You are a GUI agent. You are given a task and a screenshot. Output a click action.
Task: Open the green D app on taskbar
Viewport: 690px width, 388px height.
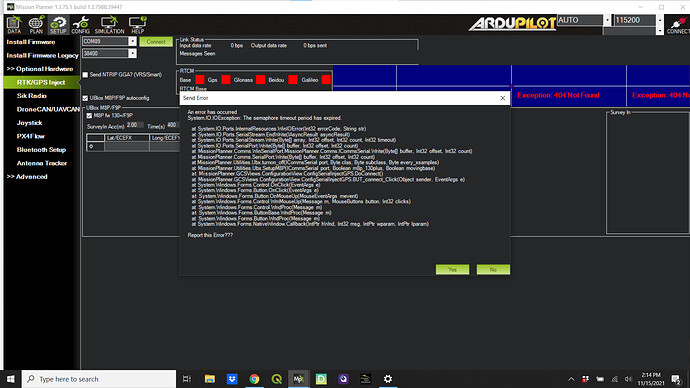coord(321,379)
